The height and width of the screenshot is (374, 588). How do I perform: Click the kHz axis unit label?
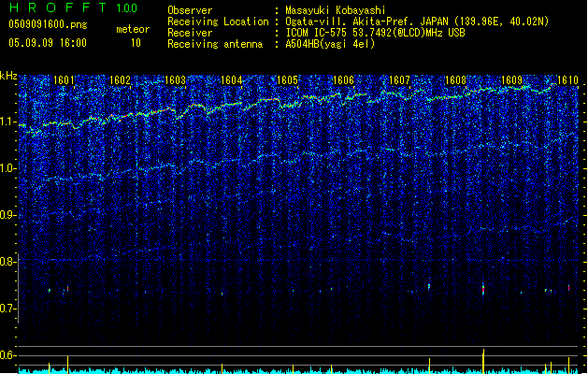pyautogui.click(x=9, y=75)
